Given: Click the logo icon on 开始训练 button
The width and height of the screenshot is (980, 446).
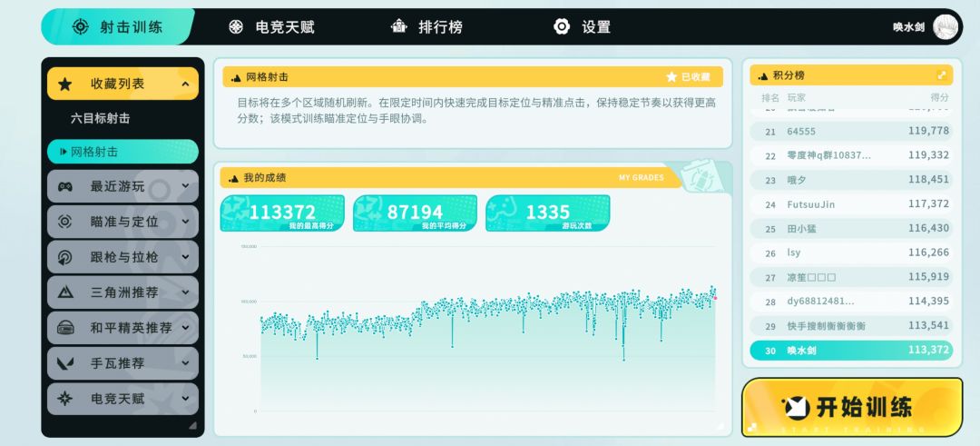Looking at the screenshot, I should 796,407.
